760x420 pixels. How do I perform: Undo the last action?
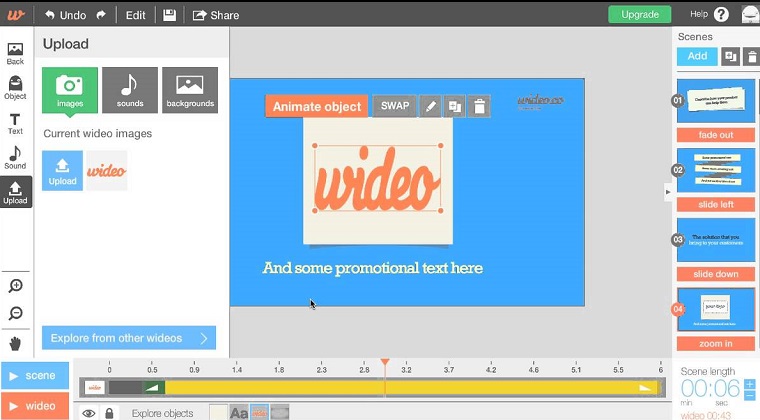[x=65, y=15]
